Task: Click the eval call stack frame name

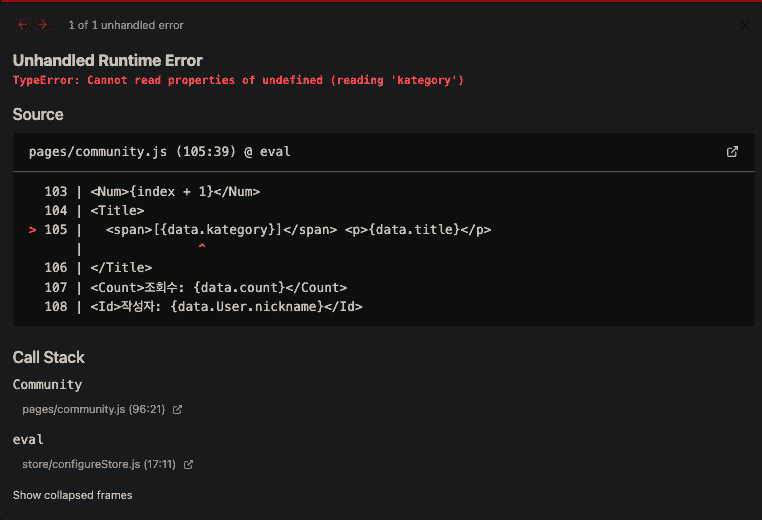Action: click(28, 440)
